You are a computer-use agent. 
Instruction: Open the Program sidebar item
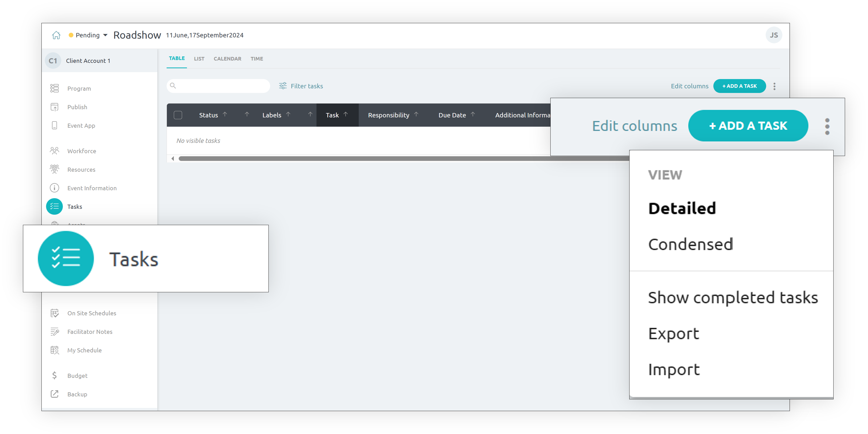[79, 89]
